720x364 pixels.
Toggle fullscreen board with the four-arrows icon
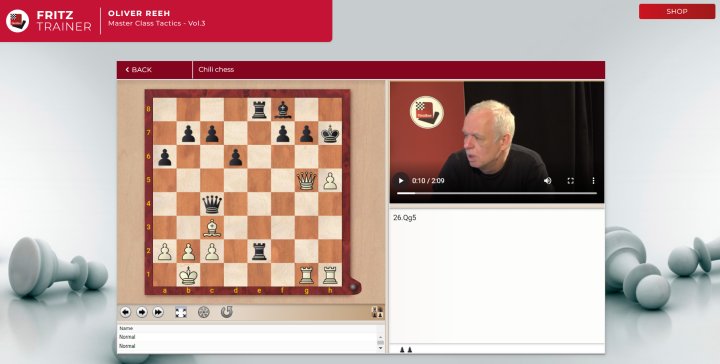click(x=181, y=312)
